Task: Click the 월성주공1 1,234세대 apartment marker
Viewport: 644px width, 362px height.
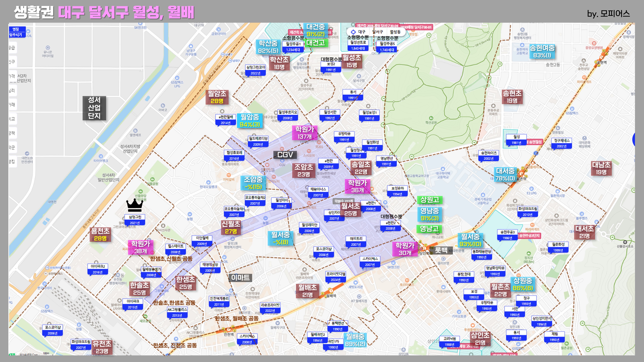Action: (x=293, y=47)
